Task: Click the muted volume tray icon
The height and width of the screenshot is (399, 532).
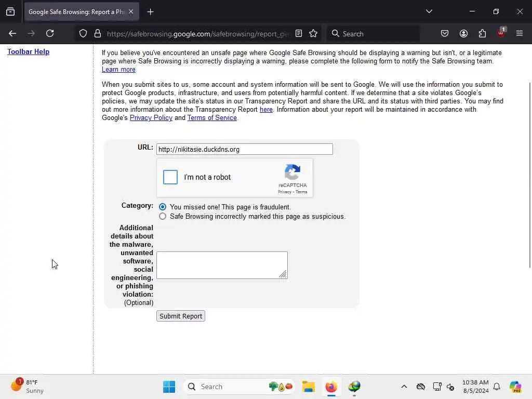Action: tap(450, 387)
